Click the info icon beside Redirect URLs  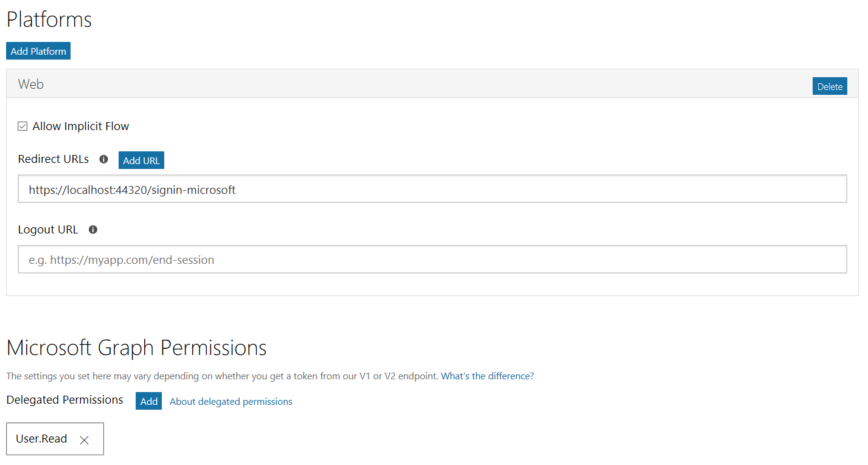tap(103, 159)
